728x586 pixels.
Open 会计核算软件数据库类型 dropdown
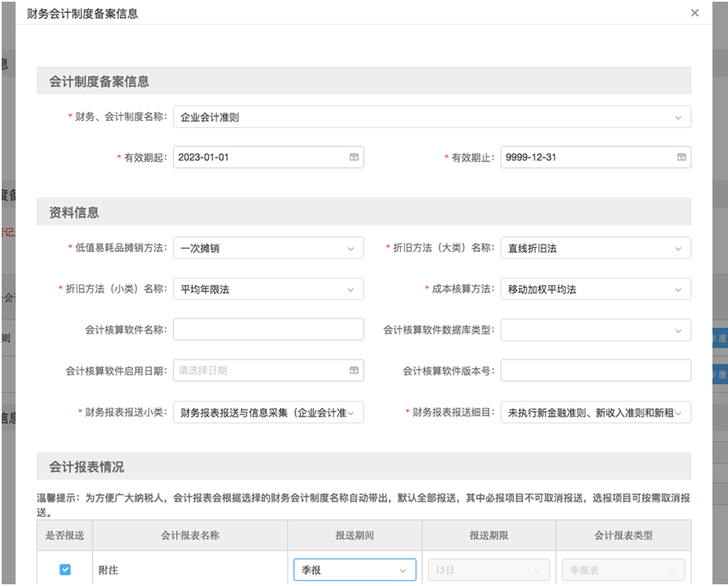(x=595, y=330)
